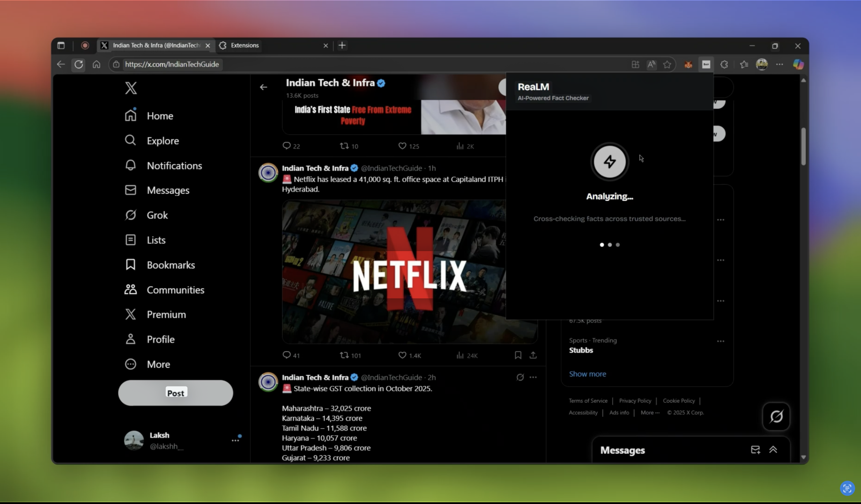Click the ReaLM extension toolbar icon
Viewport: 861px width, 504px height.
[706, 64]
